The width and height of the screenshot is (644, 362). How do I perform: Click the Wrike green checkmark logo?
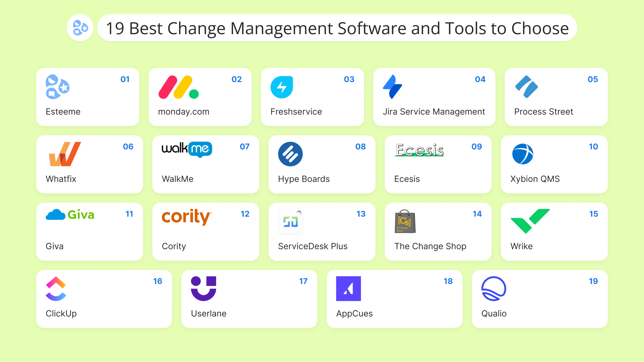tap(530, 221)
